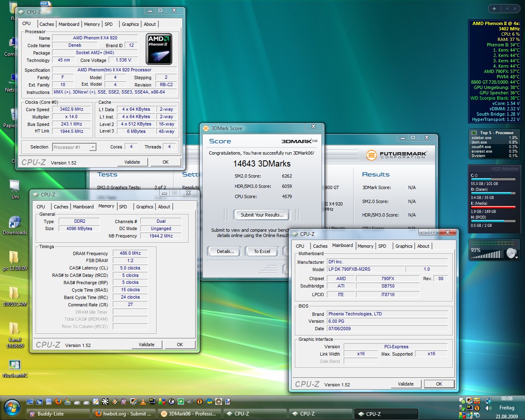Click the sidebar add gadget plus button
525x420 pixels.
494,9
